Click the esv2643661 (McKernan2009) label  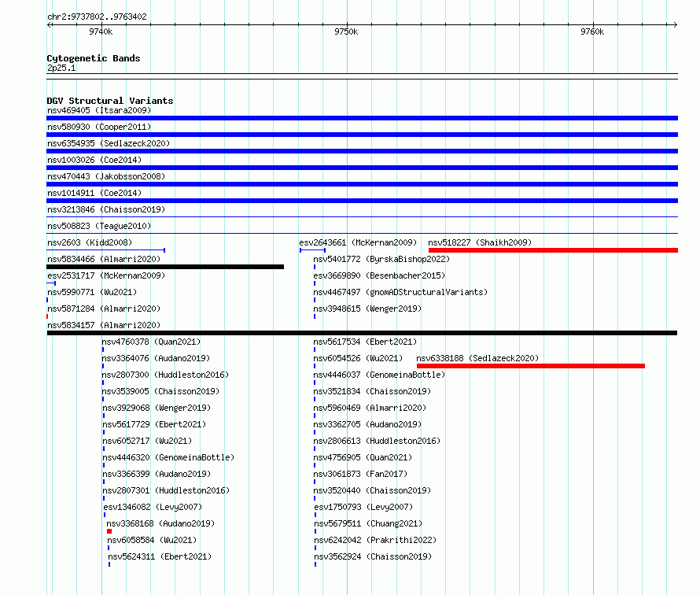[x=358, y=242]
